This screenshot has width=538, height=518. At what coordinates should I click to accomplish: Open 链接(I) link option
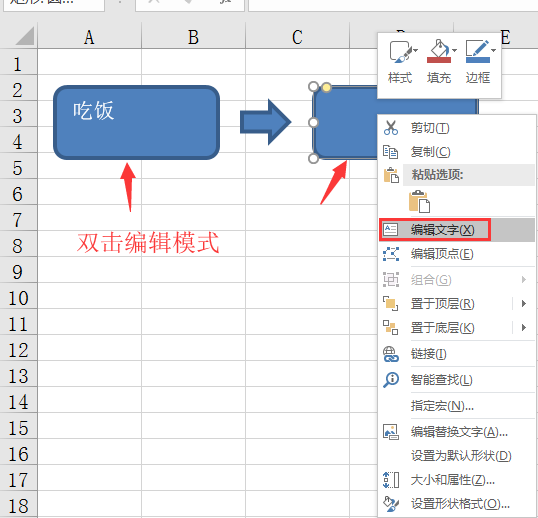coord(457,354)
